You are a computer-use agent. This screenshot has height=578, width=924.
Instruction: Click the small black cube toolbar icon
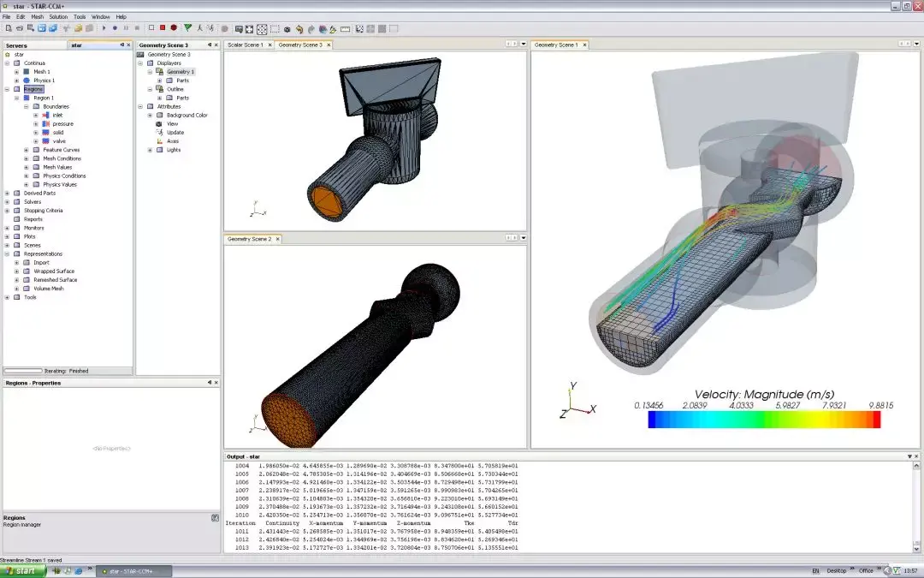pos(287,28)
